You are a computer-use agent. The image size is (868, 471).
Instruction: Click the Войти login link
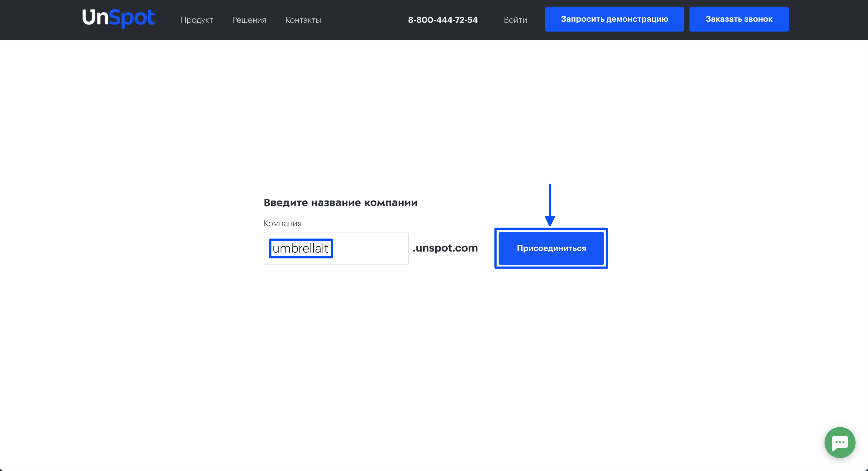515,20
